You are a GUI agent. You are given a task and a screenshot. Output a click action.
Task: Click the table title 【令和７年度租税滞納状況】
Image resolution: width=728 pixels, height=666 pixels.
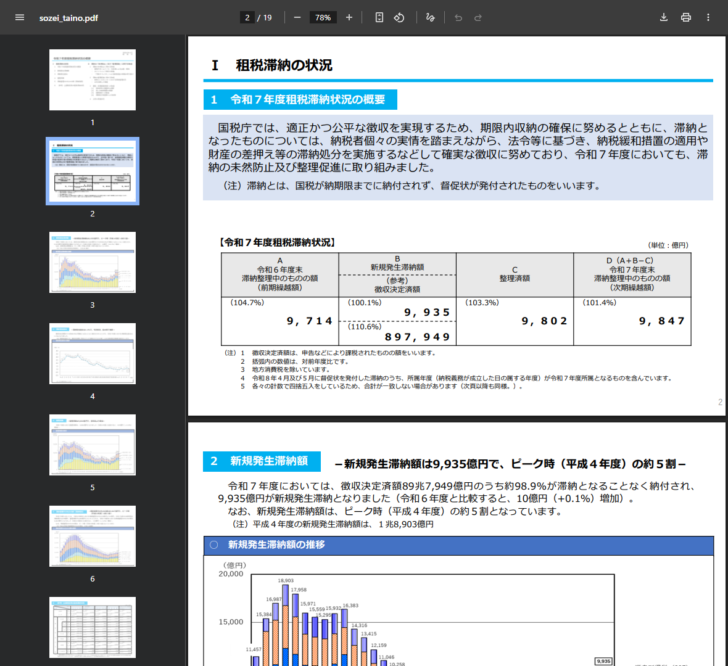[x=277, y=242]
